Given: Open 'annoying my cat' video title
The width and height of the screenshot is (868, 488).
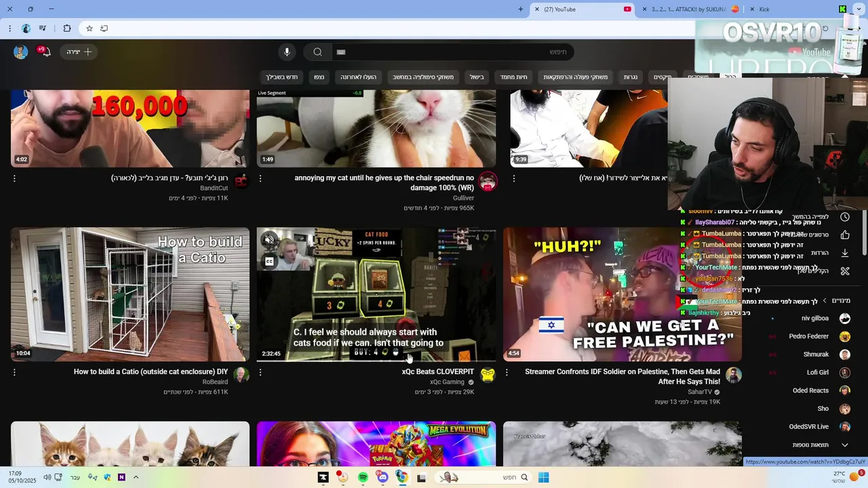Looking at the screenshot, I should coord(384,183).
